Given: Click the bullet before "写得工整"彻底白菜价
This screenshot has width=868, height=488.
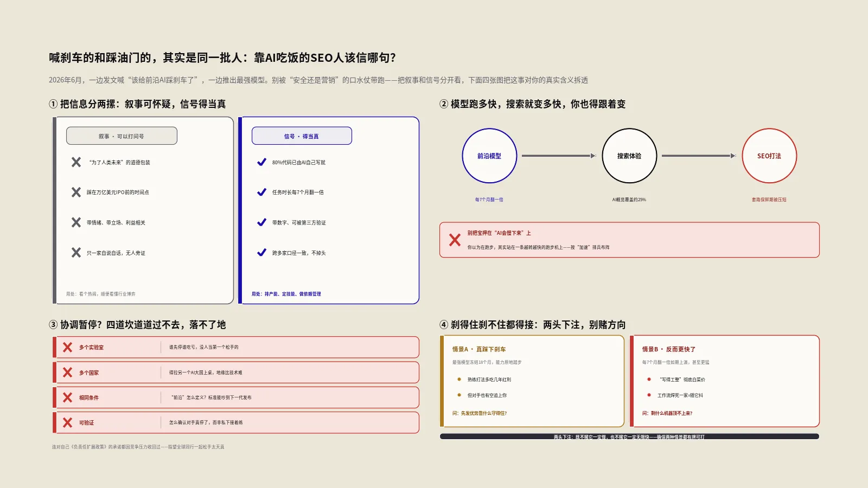Looking at the screenshot, I should click(x=649, y=380).
